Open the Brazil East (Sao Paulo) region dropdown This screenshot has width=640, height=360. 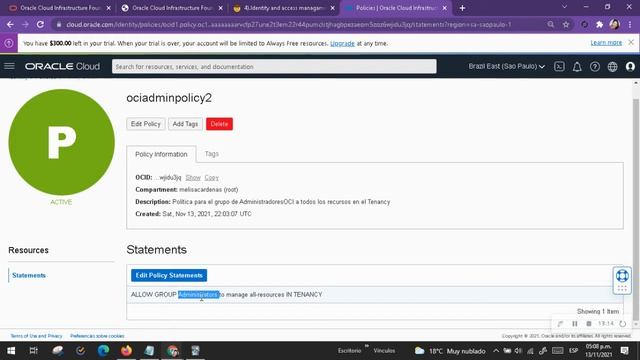507,66
